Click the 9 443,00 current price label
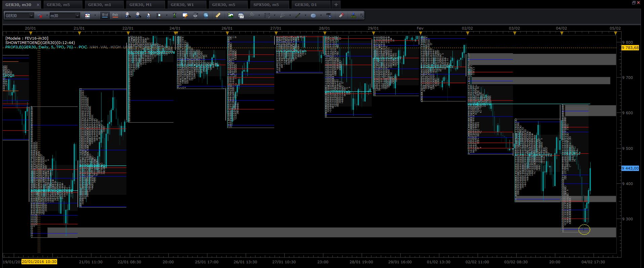 coord(630,168)
